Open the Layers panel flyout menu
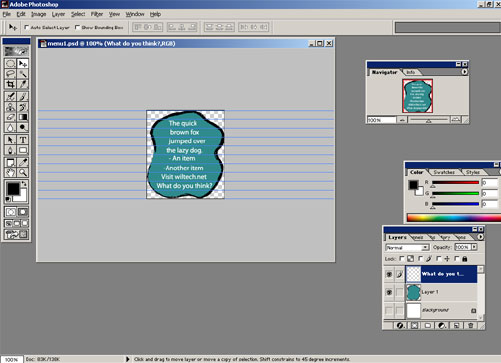The height and width of the screenshot is (363, 501). [x=480, y=237]
